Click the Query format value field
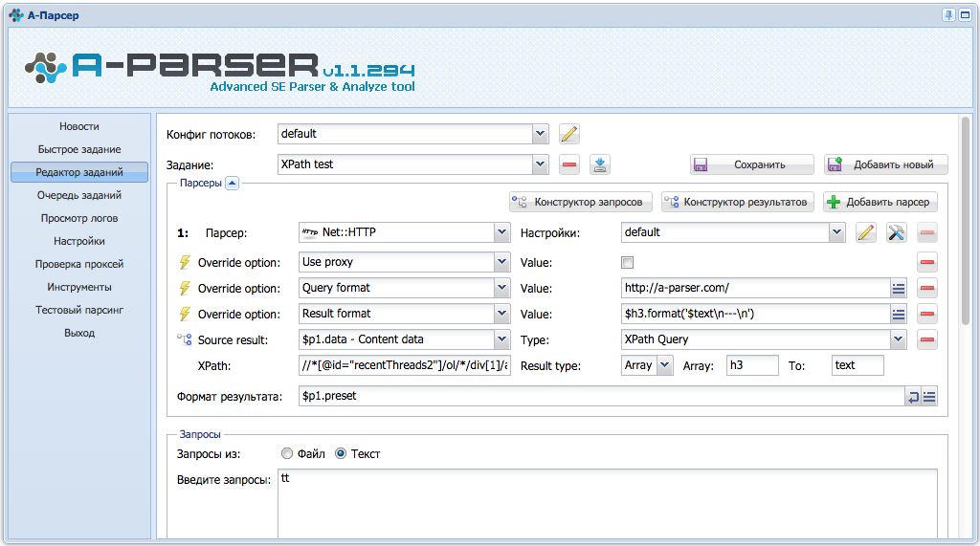 click(x=756, y=288)
